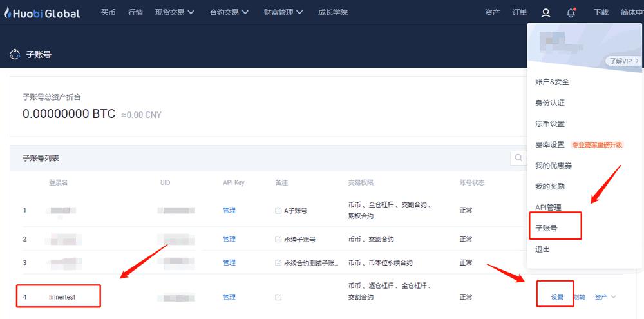
Task: Click the sub-account search input field
Action: coord(519,158)
